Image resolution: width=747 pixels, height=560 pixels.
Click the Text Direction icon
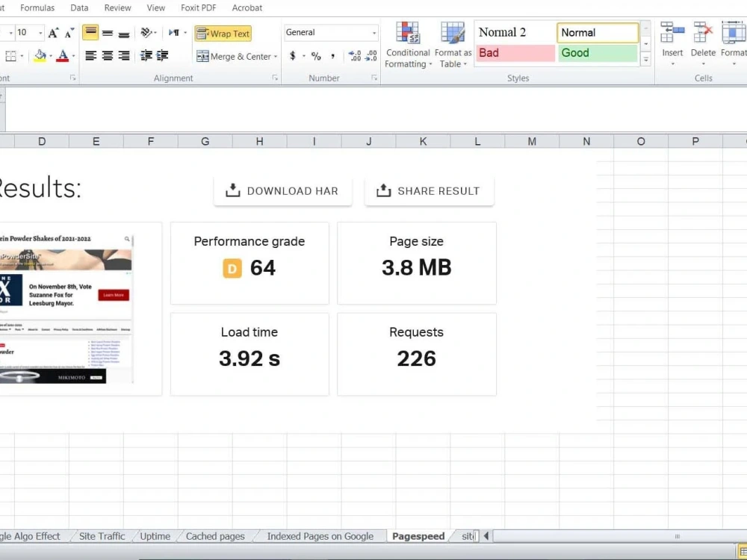[x=174, y=32]
